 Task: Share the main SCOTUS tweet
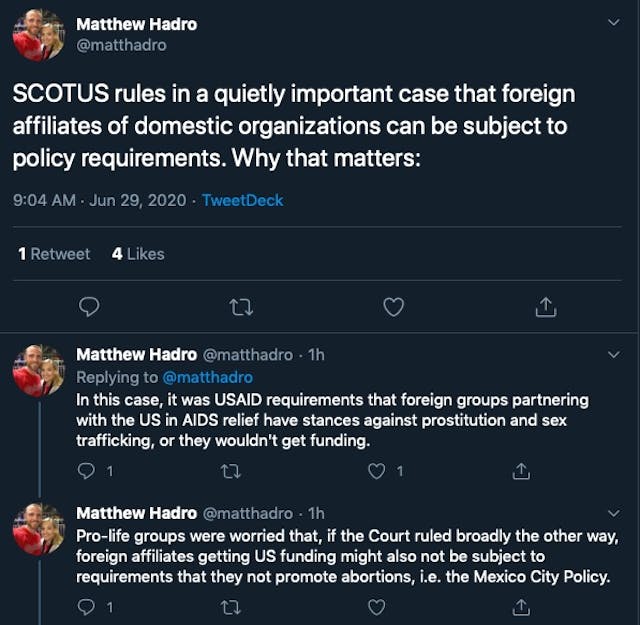coord(545,307)
